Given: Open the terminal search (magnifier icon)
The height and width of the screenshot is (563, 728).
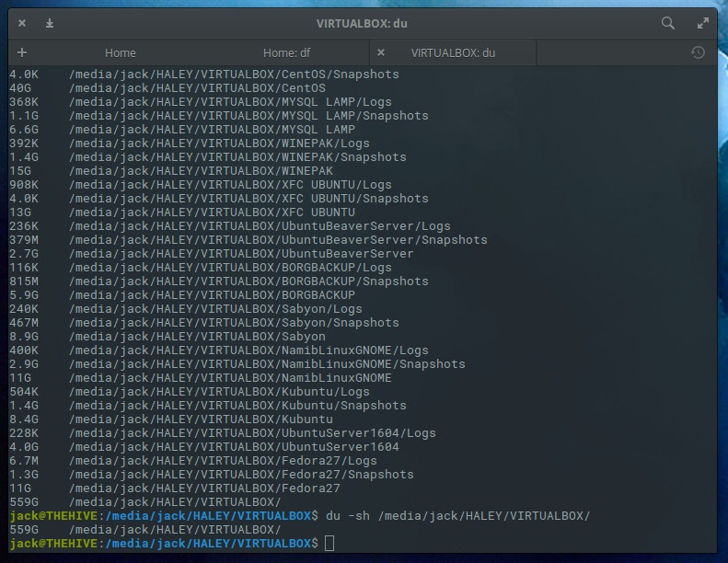Looking at the screenshot, I should [x=668, y=23].
